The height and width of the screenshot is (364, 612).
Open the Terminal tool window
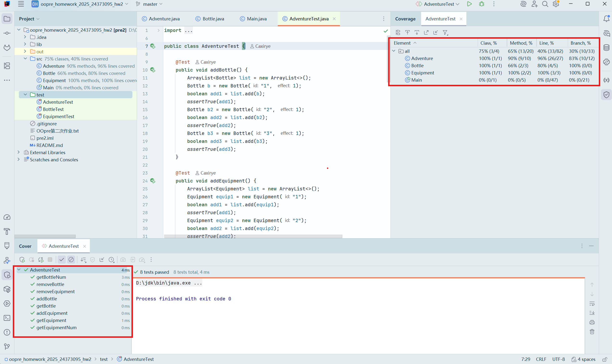(7, 318)
